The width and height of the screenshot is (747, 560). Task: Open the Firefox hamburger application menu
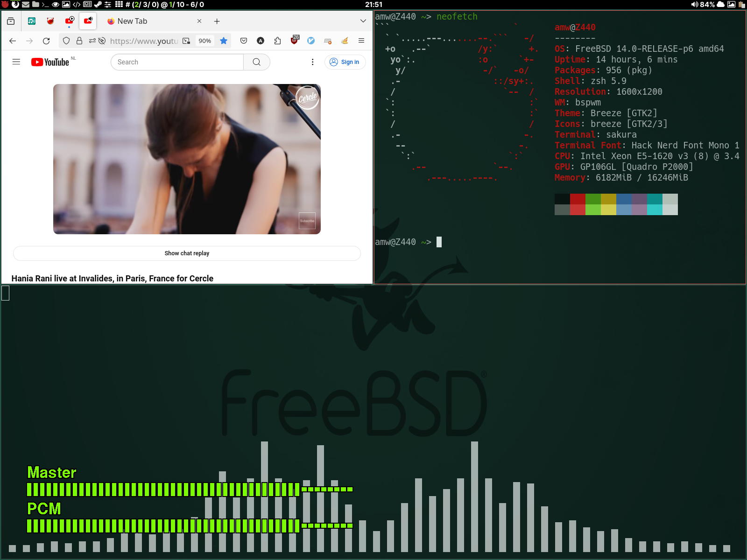pyautogui.click(x=361, y=41)
